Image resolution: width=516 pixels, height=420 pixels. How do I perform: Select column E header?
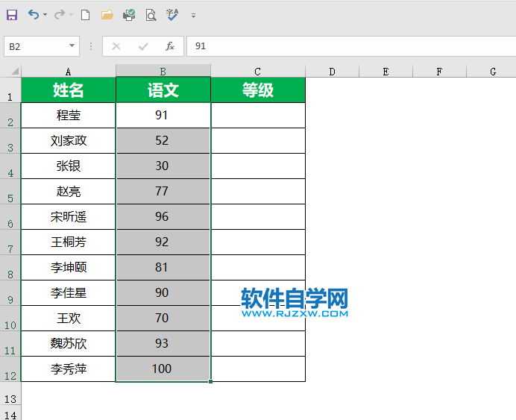coord(386,71)
